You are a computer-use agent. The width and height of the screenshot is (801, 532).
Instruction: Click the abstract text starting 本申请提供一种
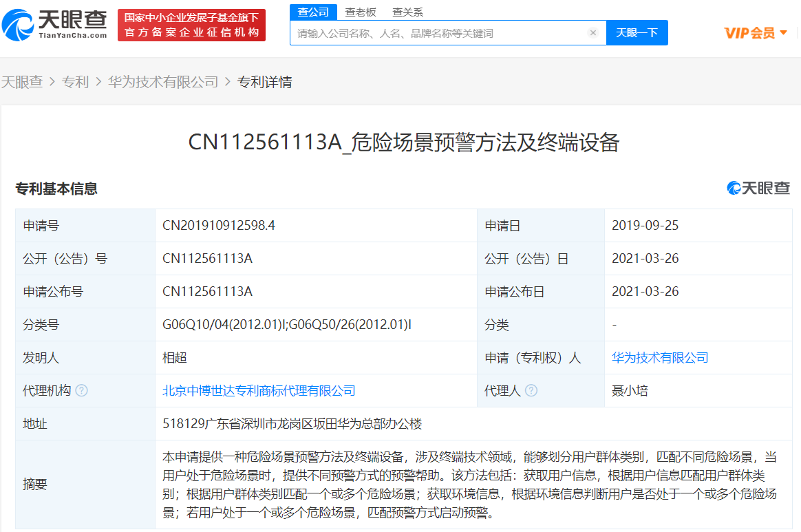point(470,485)
